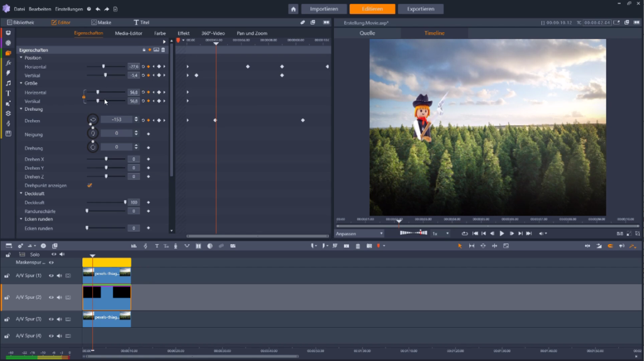Select the fx effects sidebar icon

point(8,64)
